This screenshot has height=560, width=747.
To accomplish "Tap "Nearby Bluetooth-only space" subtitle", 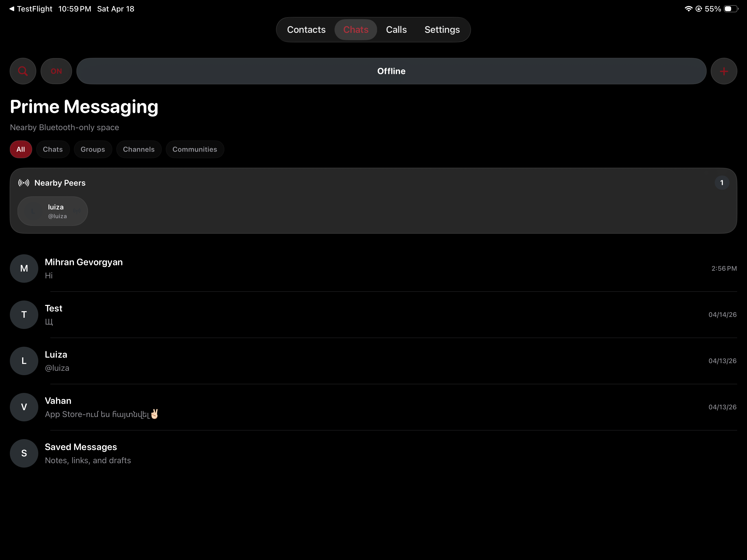I will point(65,127).
